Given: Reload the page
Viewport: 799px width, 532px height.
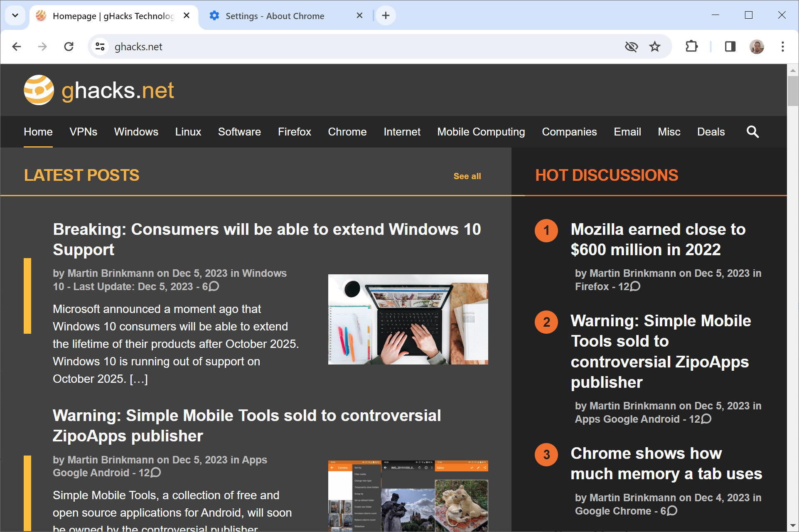Looking at the screenshot, I should [x=69, y=47].
